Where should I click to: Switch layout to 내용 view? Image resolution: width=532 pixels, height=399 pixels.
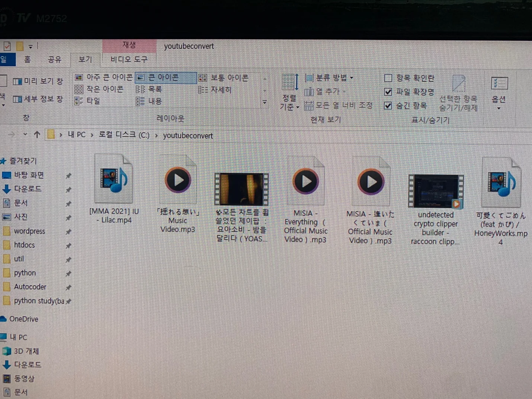(149, 101)
